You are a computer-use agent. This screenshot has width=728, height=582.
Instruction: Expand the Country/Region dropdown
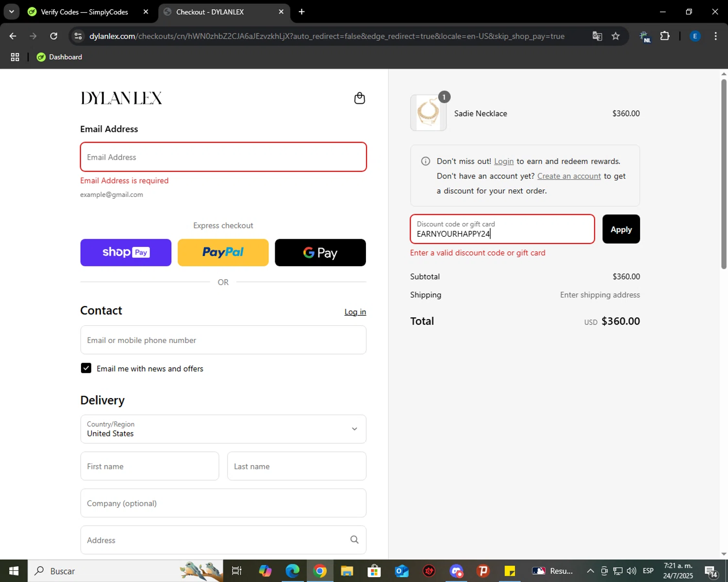coord(223,429)
